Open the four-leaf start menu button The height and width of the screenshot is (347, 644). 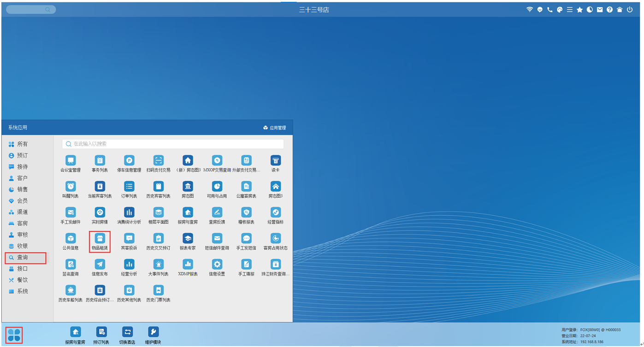coord(14,335)
